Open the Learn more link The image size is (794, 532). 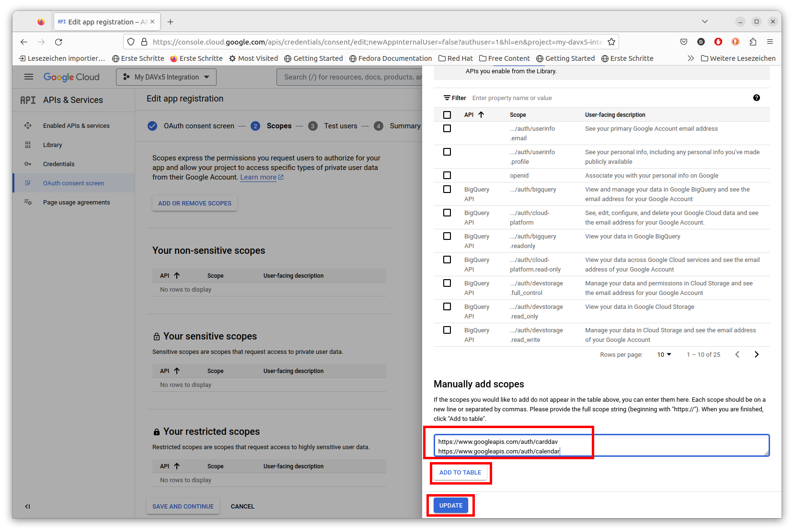[262, 177]
